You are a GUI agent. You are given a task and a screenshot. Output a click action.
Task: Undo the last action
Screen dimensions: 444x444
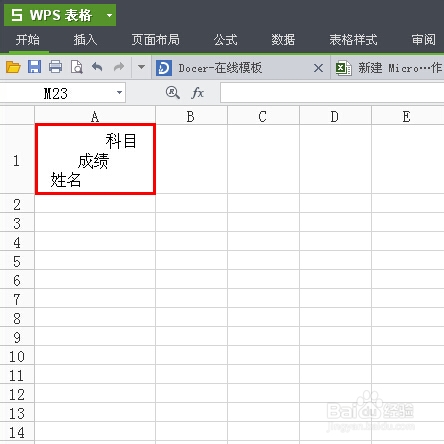tap(97, 67)
